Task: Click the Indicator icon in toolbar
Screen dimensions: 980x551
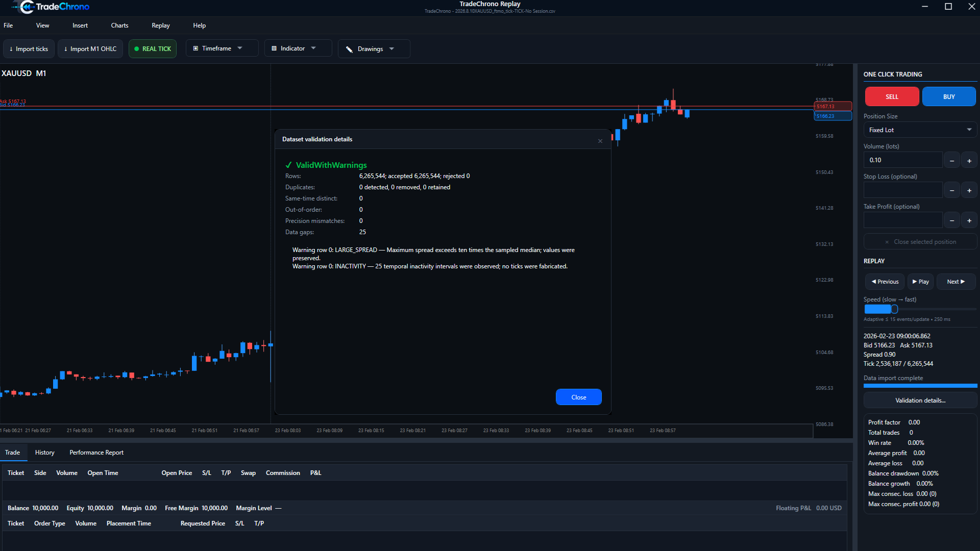Action: click(274, 48)
